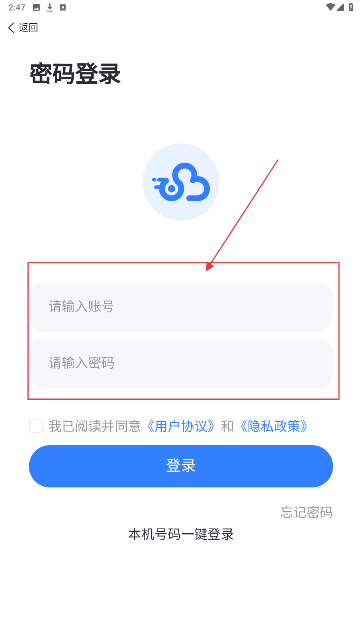Tap the cellular signal strength icon
Viewport: 362px width, 644px height.
(340, 7)
